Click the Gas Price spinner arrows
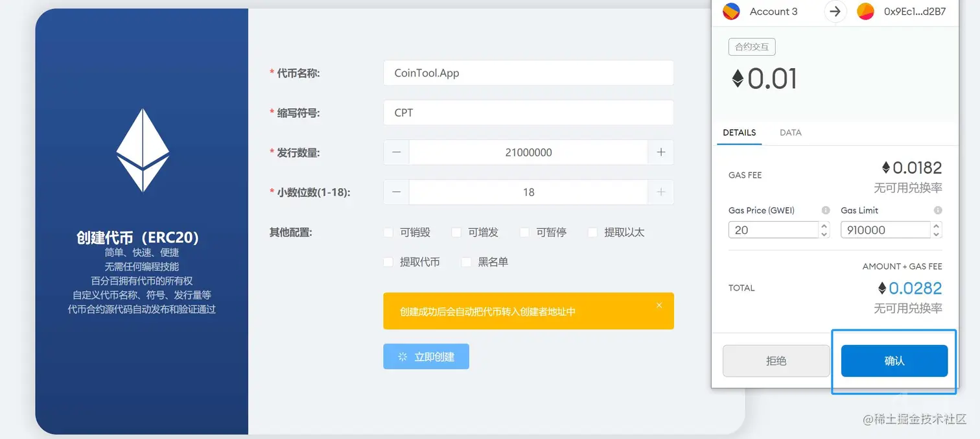 tap(824, 230)
